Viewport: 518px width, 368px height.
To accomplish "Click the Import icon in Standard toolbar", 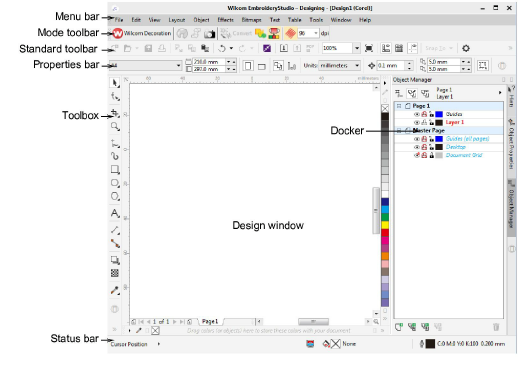I will coord(284,48).
